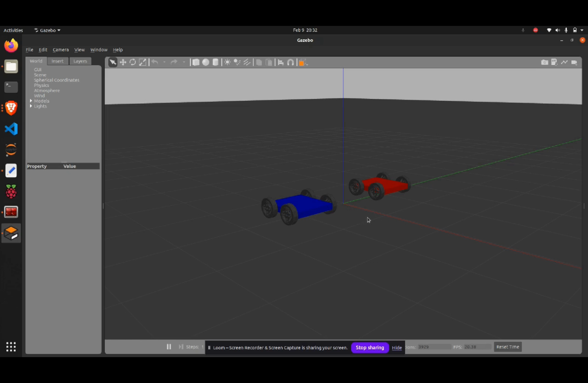This screenshot has height=383, width=588.
Task: Activate the scale mode tool
Action: click(x=142, y=62)
